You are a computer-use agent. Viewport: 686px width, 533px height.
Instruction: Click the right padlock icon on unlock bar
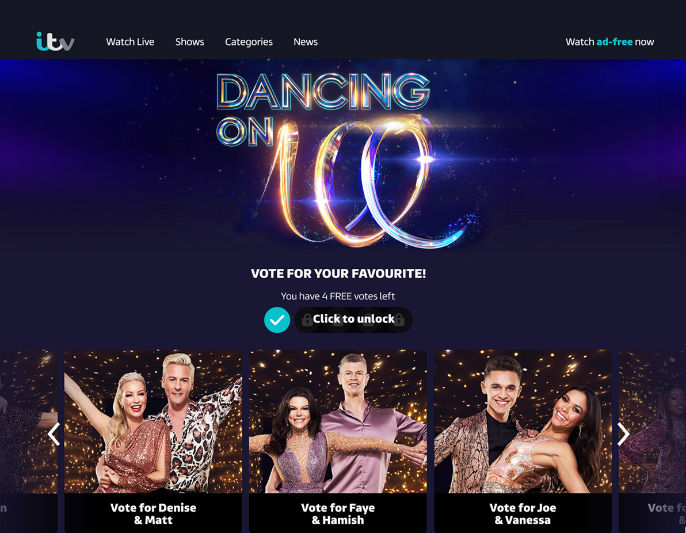(x=399, y=320)
